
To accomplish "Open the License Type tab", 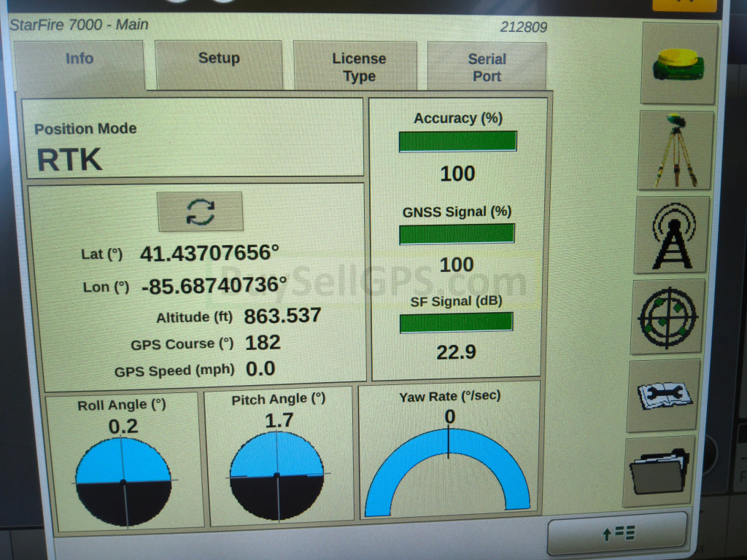I will pyautogui.click(x=355, y=66).
